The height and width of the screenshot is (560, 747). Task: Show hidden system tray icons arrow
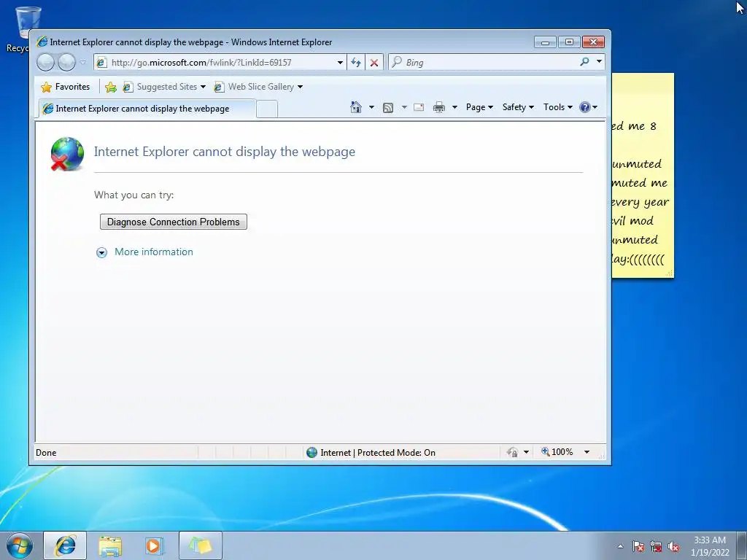click(620, 546)
